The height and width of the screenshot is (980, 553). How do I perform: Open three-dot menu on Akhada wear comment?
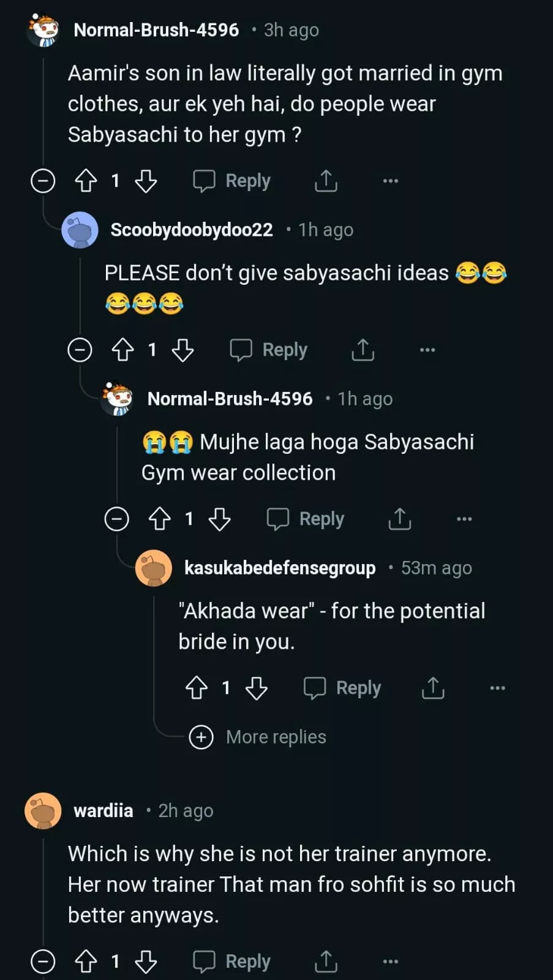(x=497, y=688)
